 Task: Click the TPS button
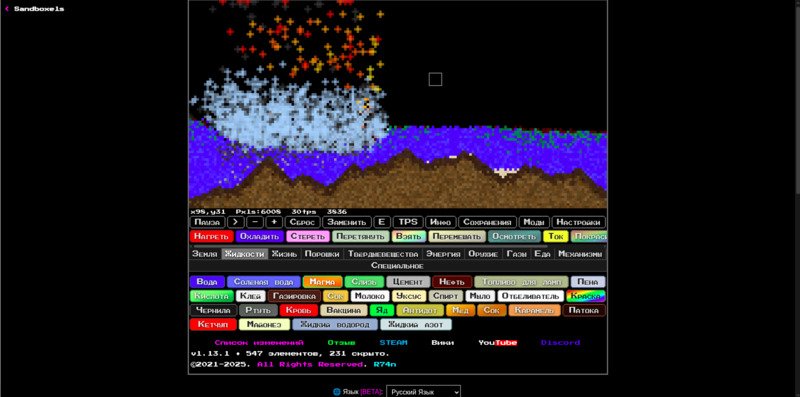click(408, 222)
